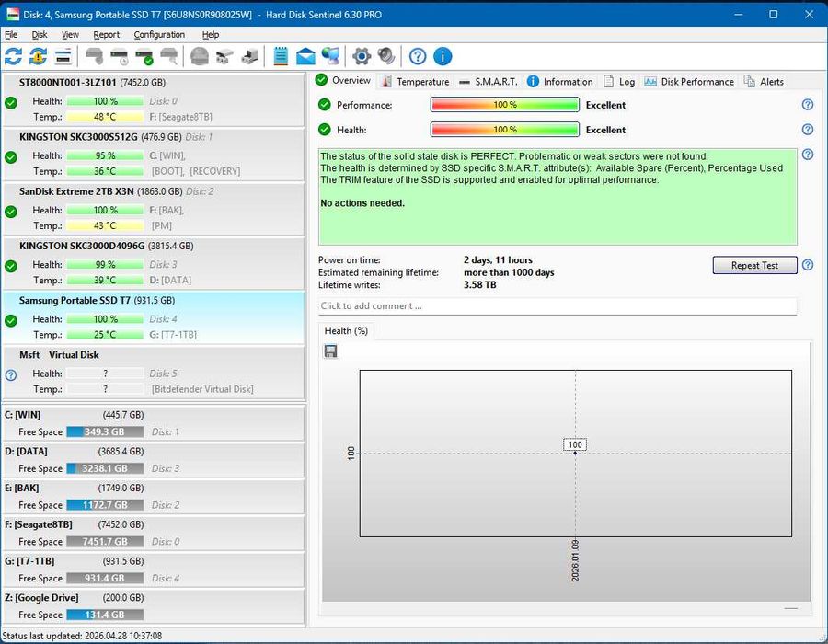Select the Msft Virtual Disk entry
Image resolution: width=828 pixels, height=644 pixels.
154,373
